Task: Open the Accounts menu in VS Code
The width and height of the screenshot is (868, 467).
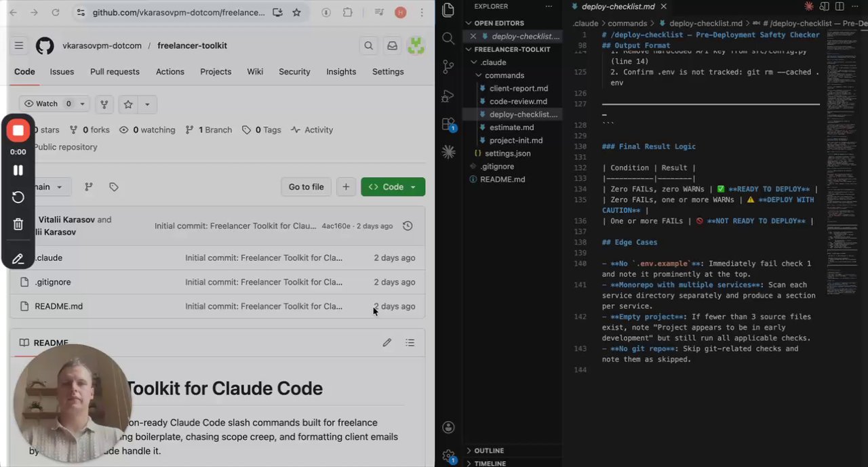Action: pyautogui.click(x=448, y=427)
